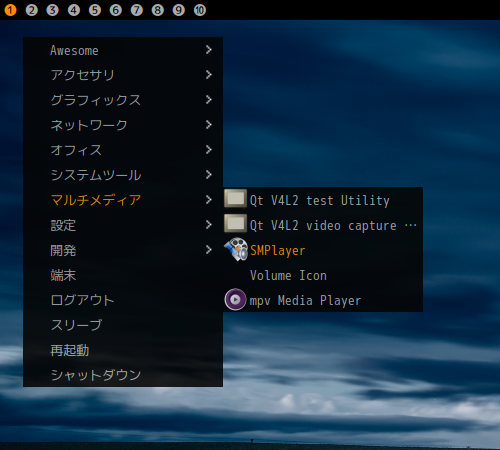
Task: Open the グラフィックス menu entry
Action: pyautogui.click(x=123, y=100)
